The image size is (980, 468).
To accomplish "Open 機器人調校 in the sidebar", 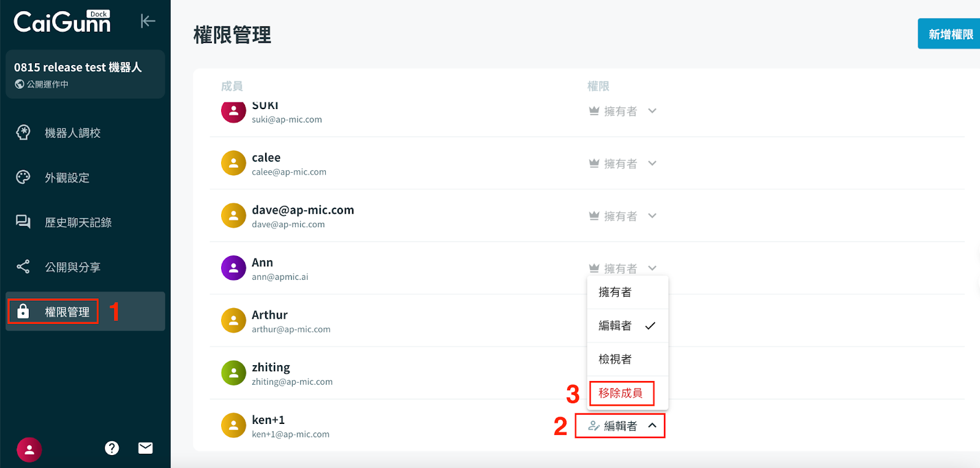I will 72,133.
